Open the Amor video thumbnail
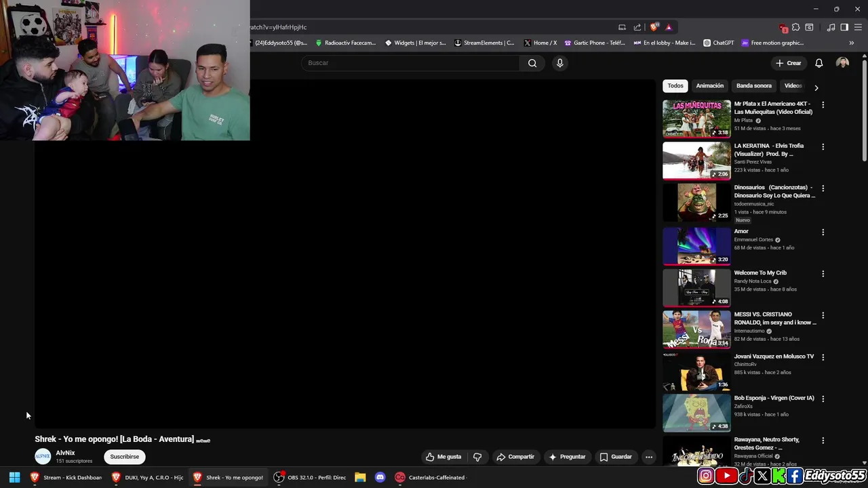868x488 pixels. click(696, 245)
